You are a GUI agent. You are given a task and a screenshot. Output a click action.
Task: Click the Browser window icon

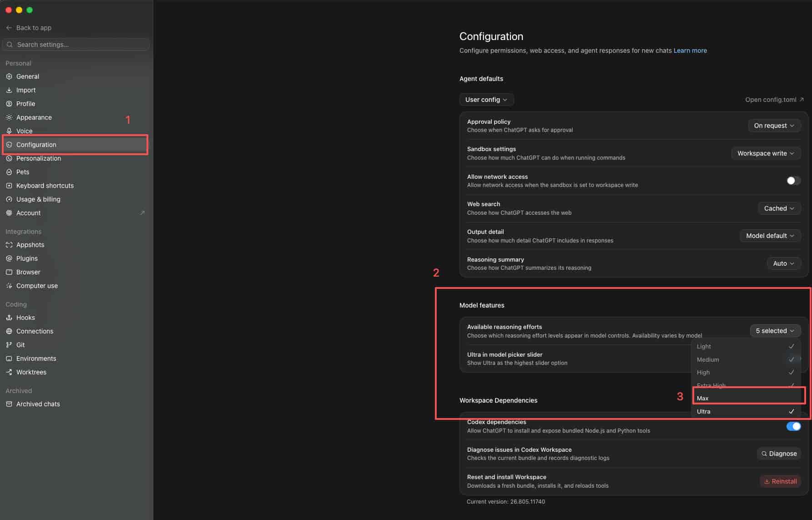[x=9, y=272]
